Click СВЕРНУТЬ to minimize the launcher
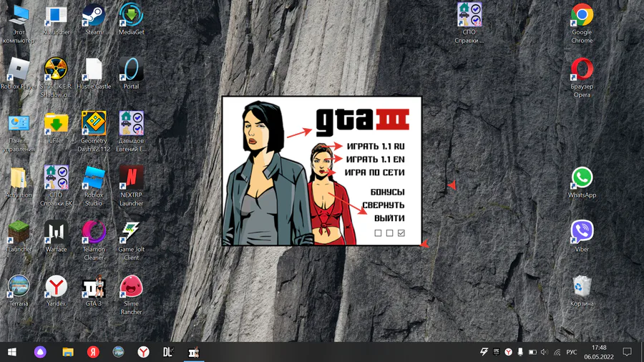Viewport: 644px width, 362px height. pos(384,205)
